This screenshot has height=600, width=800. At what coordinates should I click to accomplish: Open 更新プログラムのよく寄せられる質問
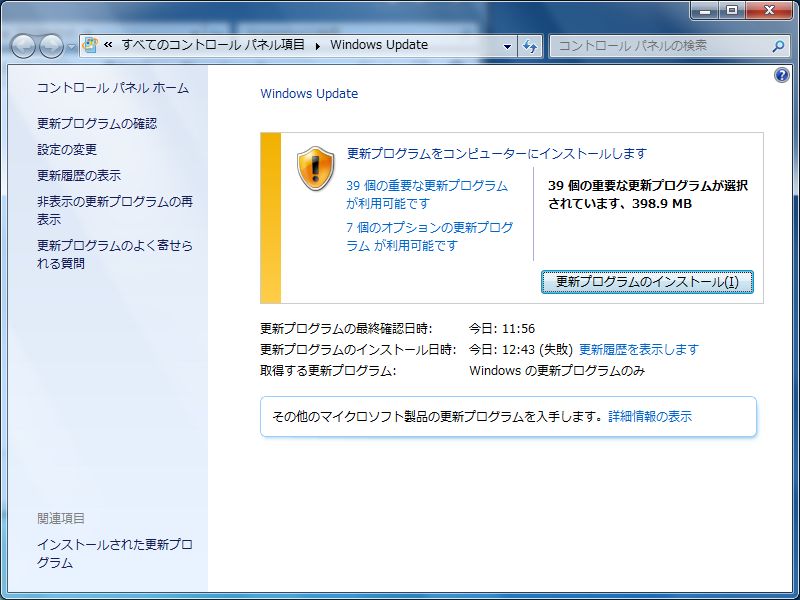[x=115, y=254]
